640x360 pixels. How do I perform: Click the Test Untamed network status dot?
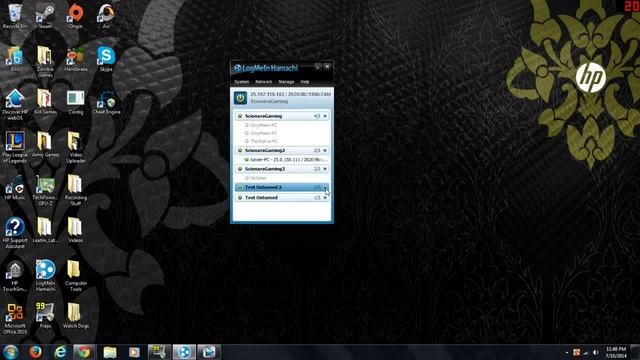pyautogui.click(x=240, y=198)
